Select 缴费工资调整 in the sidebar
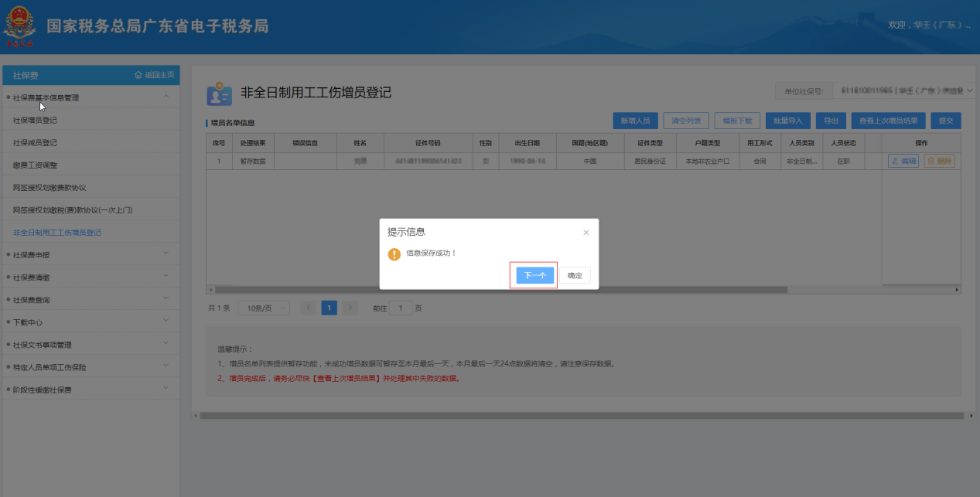This screenshot has width=980, height=497. pos(35,165)
